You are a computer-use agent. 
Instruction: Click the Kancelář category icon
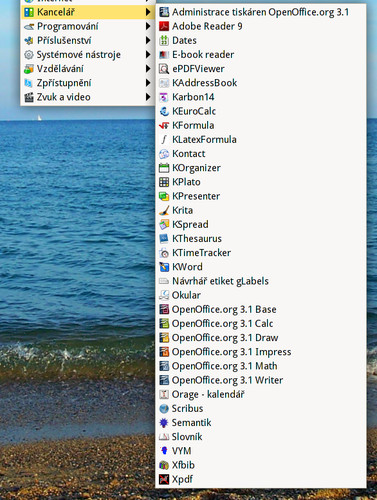click(x=29, y=12)
